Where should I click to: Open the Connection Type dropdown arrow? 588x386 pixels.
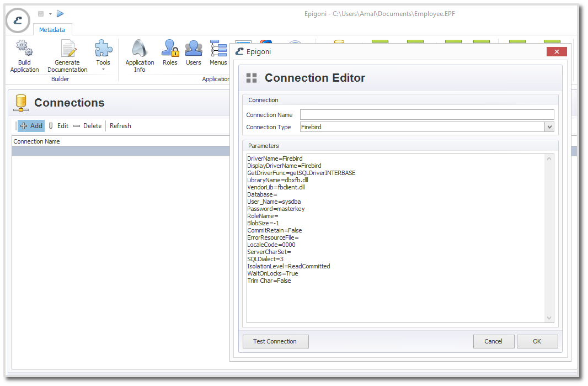point(549,127)
